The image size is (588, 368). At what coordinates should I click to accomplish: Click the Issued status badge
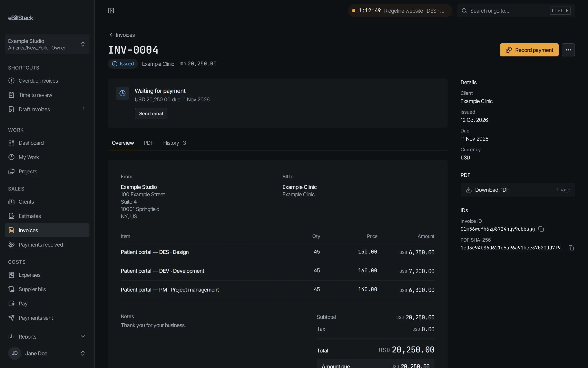[x=123, y=64]
